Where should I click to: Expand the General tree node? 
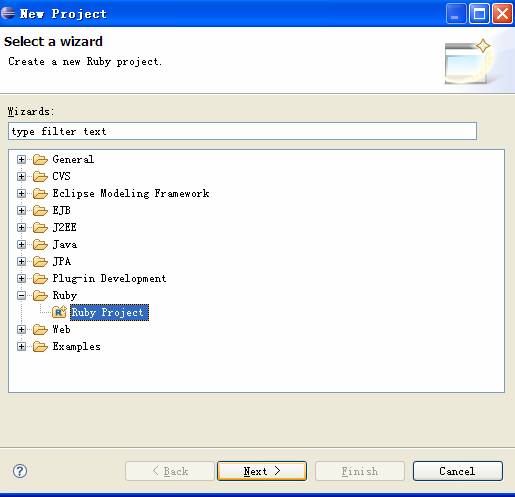[x=21, y=160]
